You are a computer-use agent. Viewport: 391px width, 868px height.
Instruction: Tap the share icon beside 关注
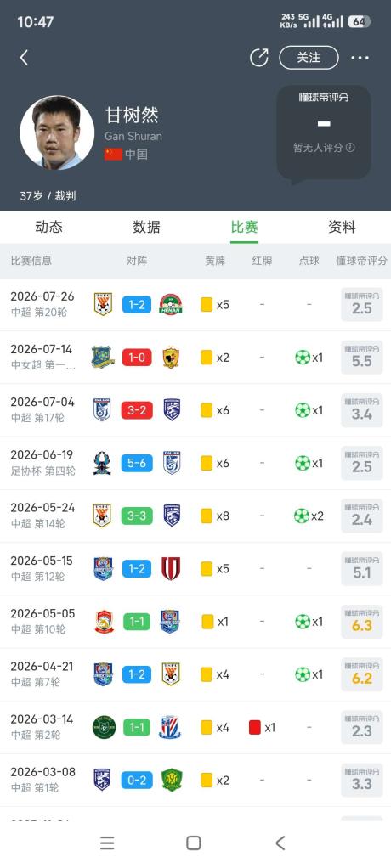pos(258,58)
